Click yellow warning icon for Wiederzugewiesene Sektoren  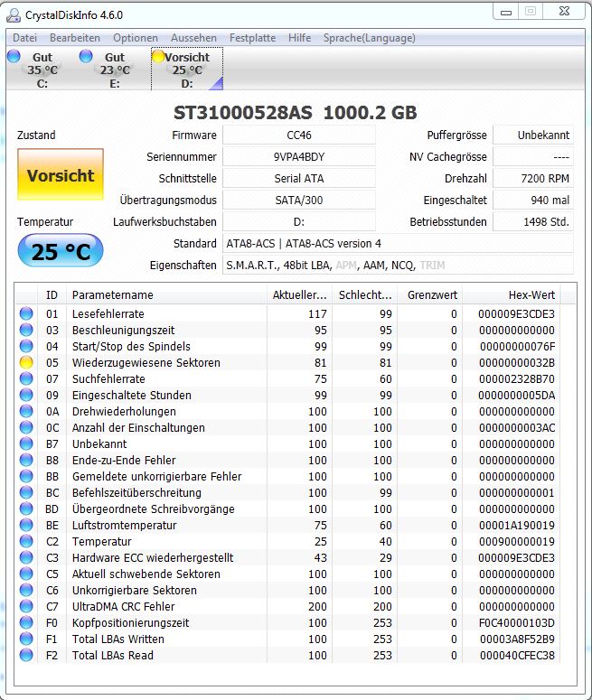pos(26,362)
